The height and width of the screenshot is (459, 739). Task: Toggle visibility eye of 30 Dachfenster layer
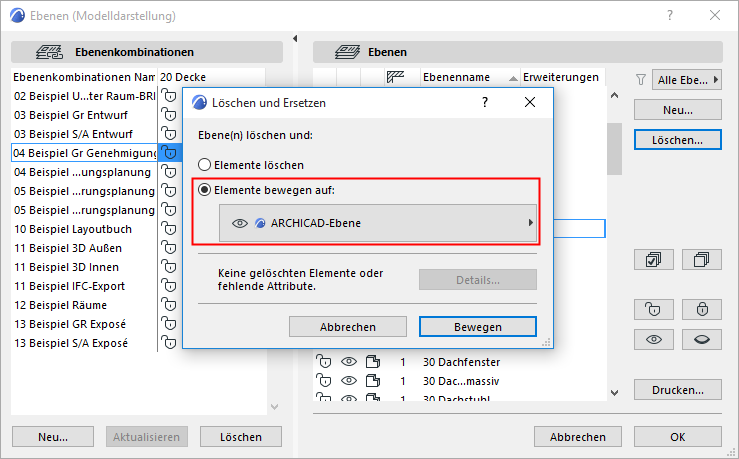point(349,362)
